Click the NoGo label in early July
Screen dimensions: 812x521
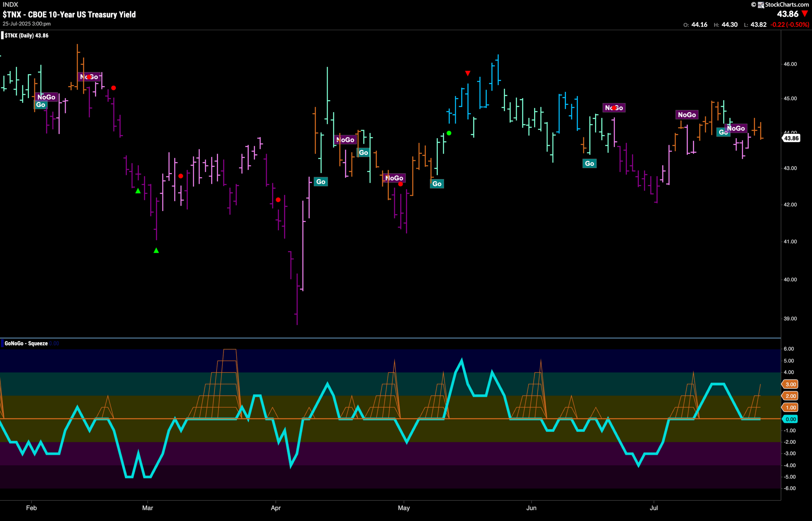[x=687, y=115]
